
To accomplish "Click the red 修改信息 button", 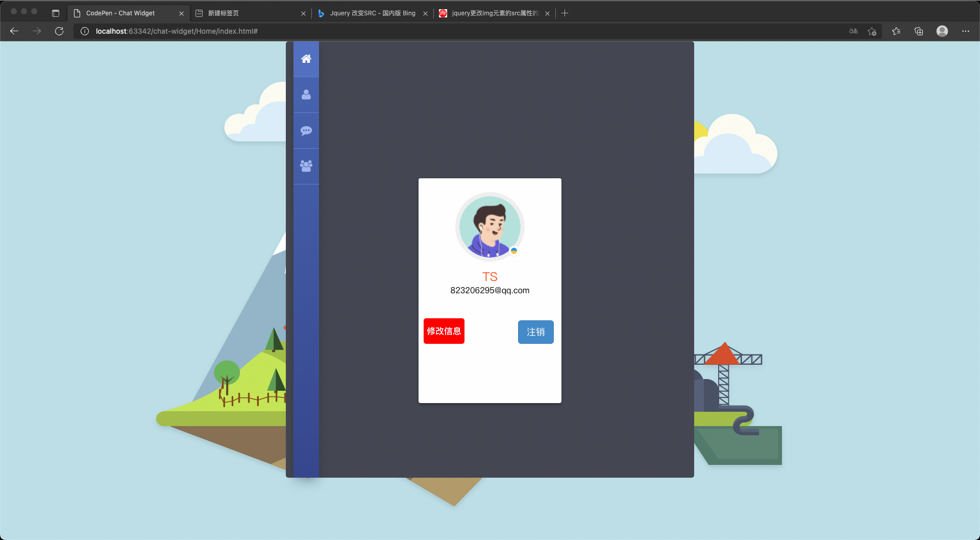I will (444, 331).
